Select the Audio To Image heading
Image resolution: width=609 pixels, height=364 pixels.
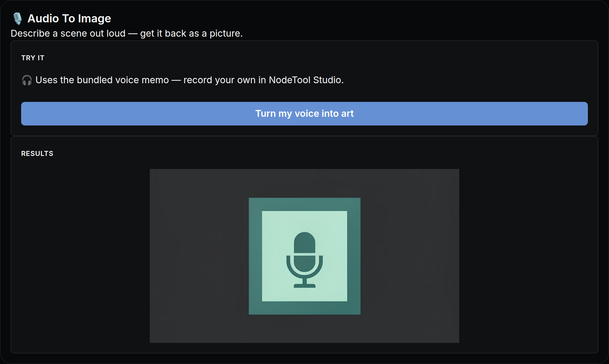coord(69,19)
